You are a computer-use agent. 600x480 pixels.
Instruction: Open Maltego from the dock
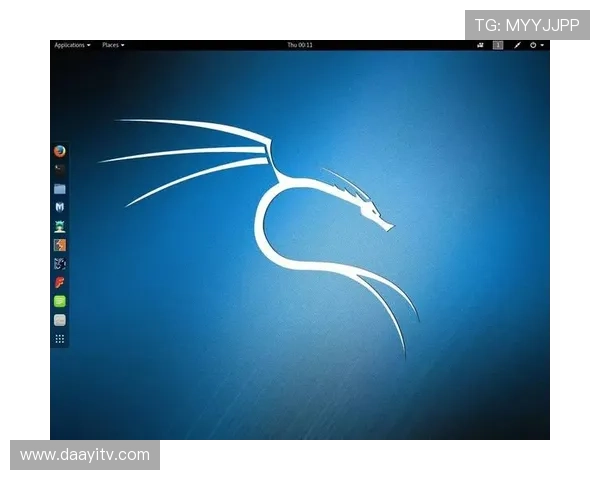(60, 264)
